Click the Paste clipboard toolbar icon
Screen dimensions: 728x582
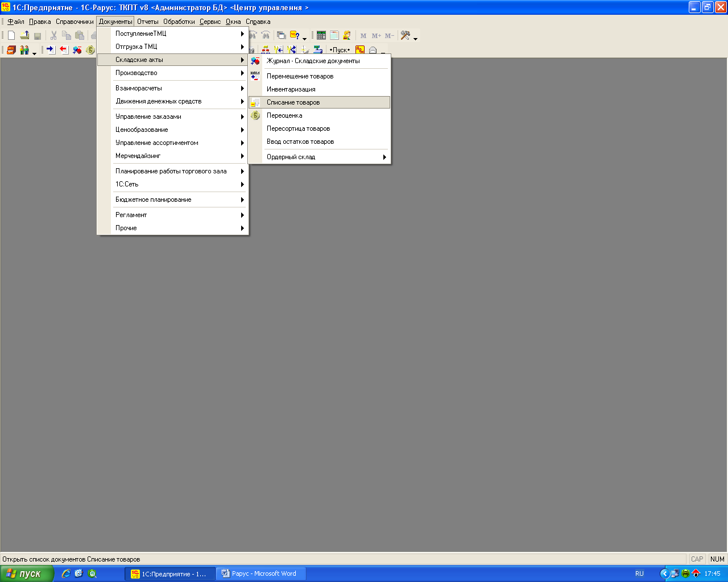pos(80,35)
